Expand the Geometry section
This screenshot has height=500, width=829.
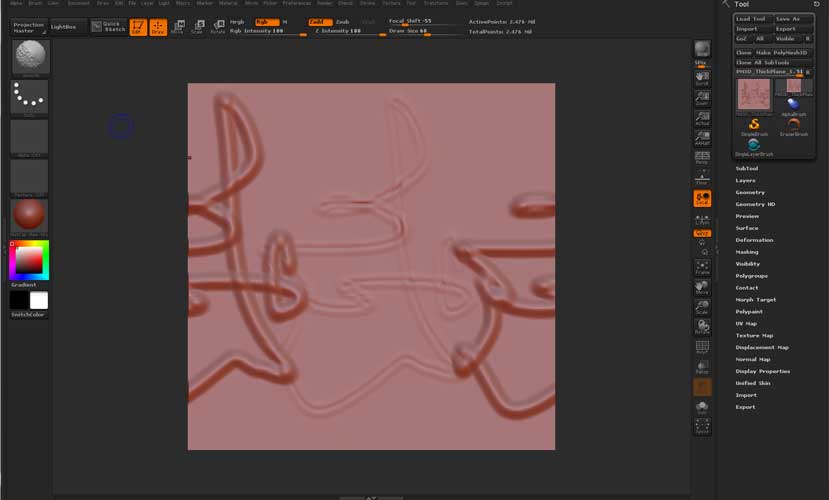pos(750,192)
